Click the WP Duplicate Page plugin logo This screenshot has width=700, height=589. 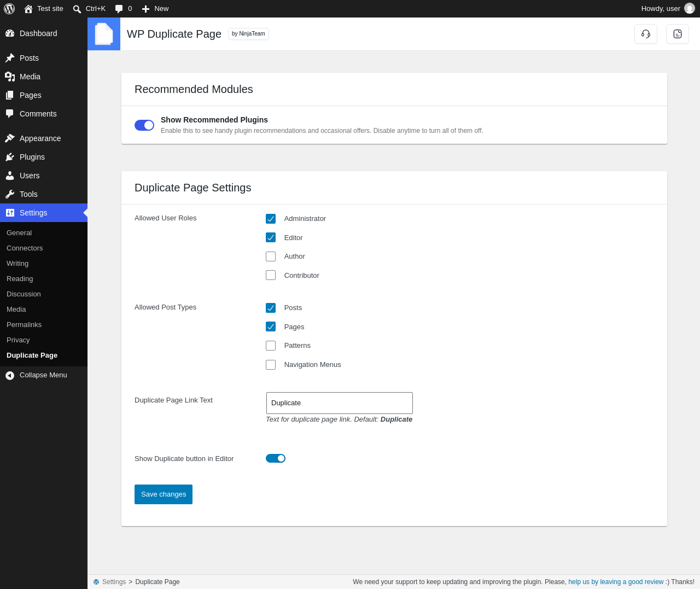point(104,34)
